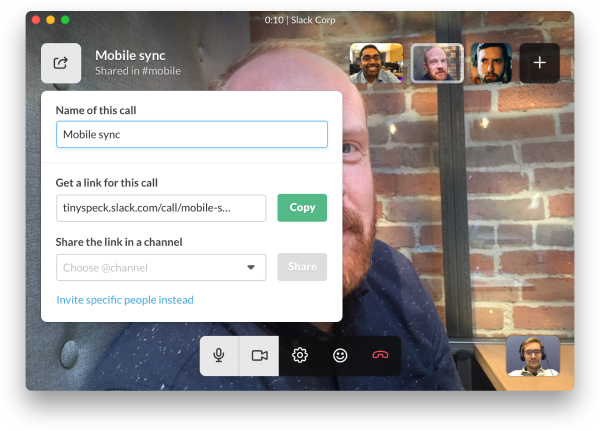Click the green macOS fullscreen button
This screenshot has width=600, height=431.
(x=65, y=19)
